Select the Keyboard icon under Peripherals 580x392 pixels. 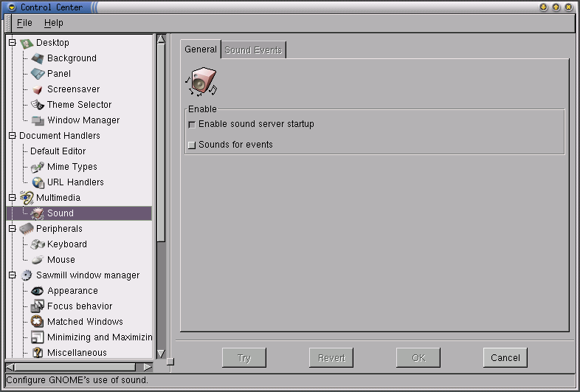click(38, 244)
